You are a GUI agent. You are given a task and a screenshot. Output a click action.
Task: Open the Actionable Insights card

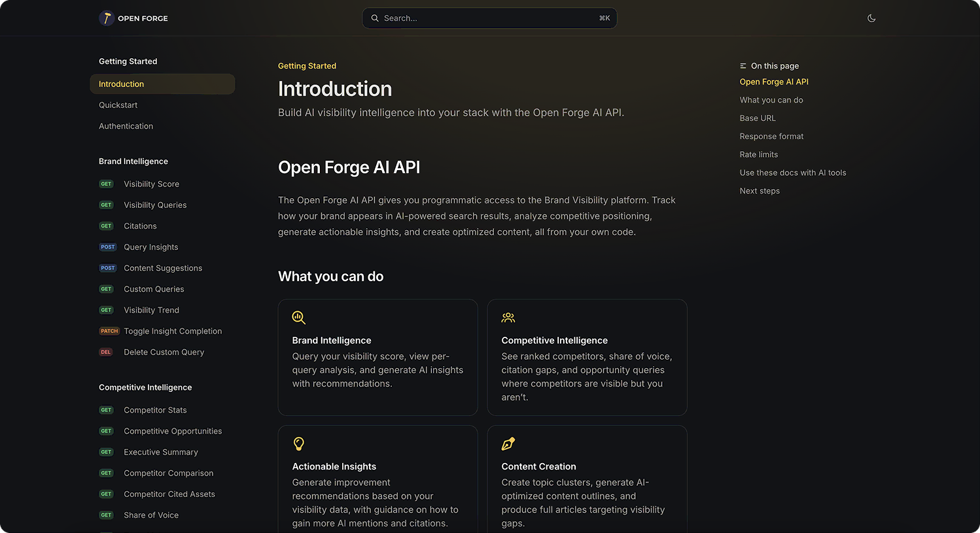point(377,479)
